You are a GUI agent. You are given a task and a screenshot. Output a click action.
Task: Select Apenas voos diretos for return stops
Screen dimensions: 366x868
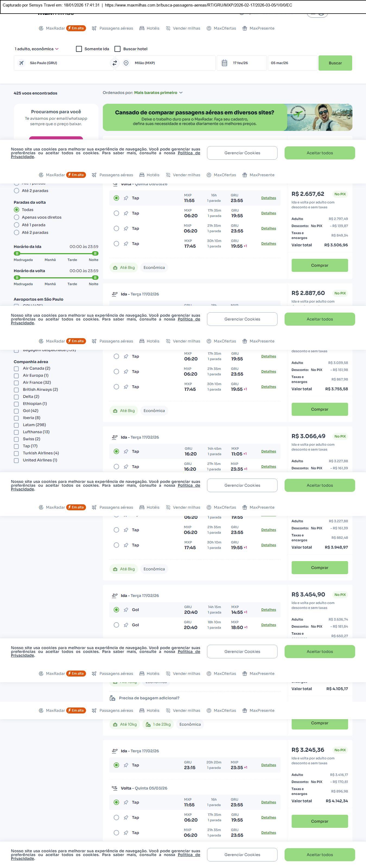point(17,217)
